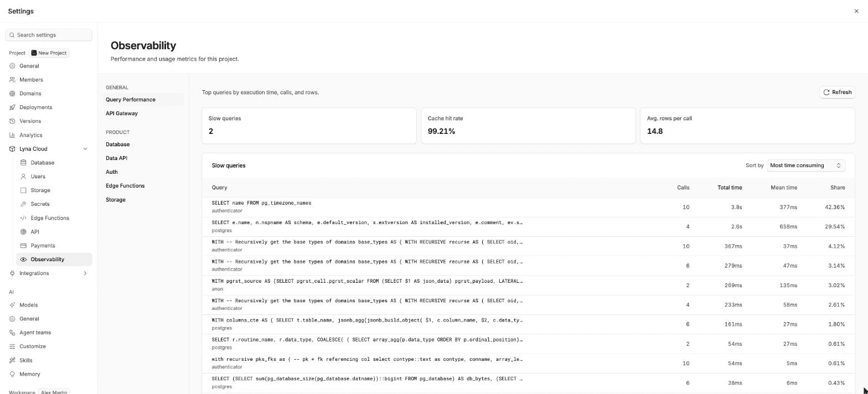
Task: Open the New Project selector chip
Action: coord(49,53)
